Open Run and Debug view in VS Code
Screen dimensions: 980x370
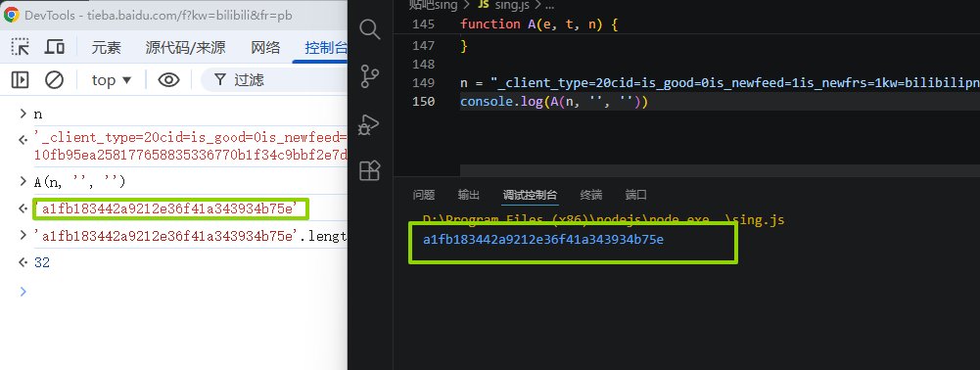click(x=370, y=124)
